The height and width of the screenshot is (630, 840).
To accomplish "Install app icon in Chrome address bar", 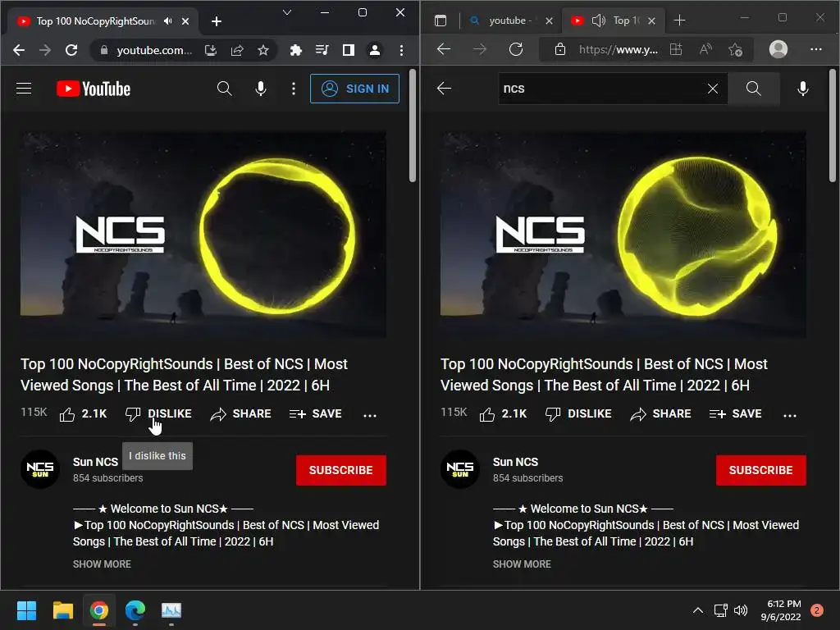I will pos(211,50).
